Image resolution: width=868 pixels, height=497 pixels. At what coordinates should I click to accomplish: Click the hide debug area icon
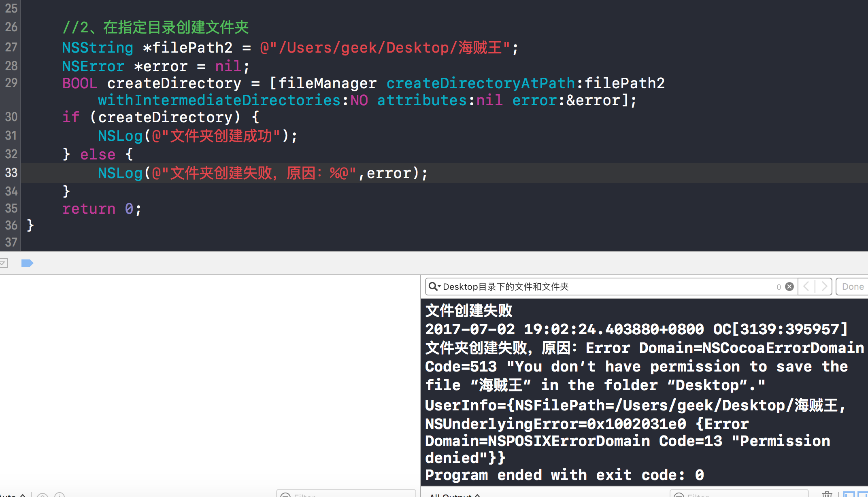pos(3,263)
